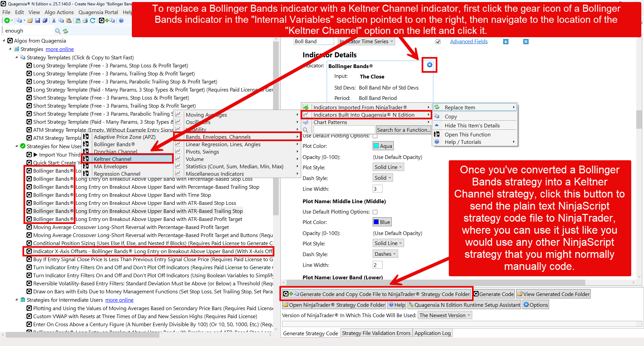Open the Quagensia Portal menu
644x346 pixels.
pyautogui.click(x=98, y=12)
